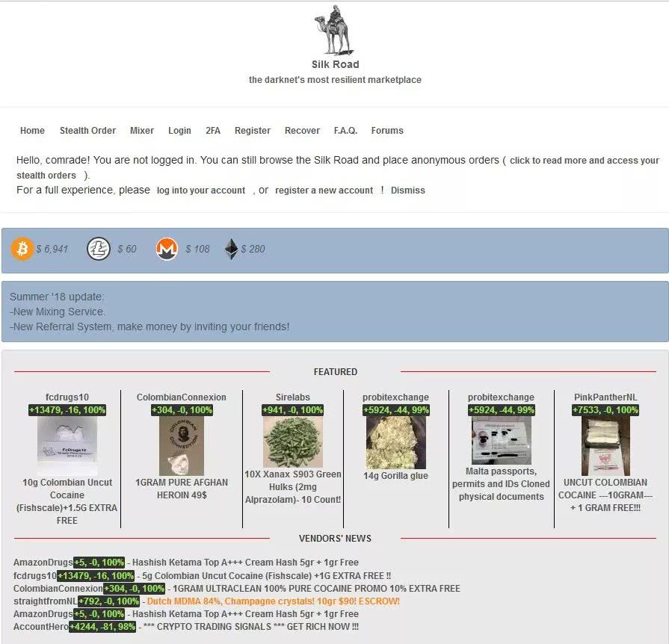Click rating badge above Malta passports image
This screenshot has width=669, height=644.
[502, 410]
